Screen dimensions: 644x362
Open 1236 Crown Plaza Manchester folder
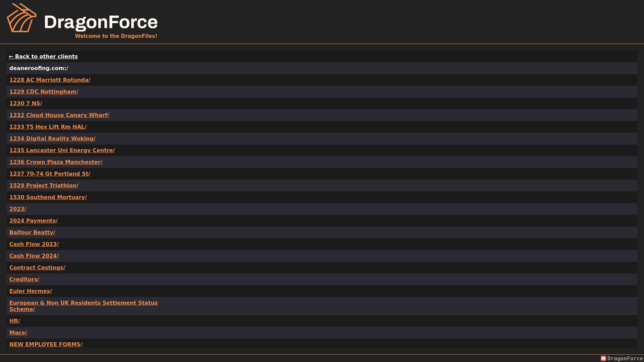56,162
